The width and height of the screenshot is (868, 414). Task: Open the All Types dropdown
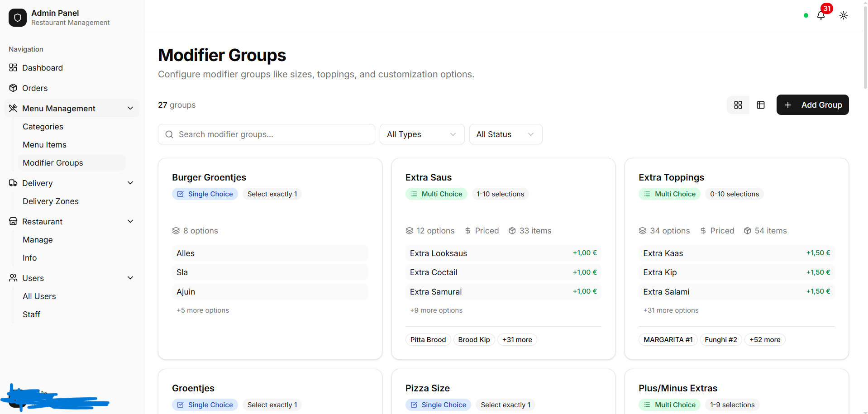coord(422,134)
